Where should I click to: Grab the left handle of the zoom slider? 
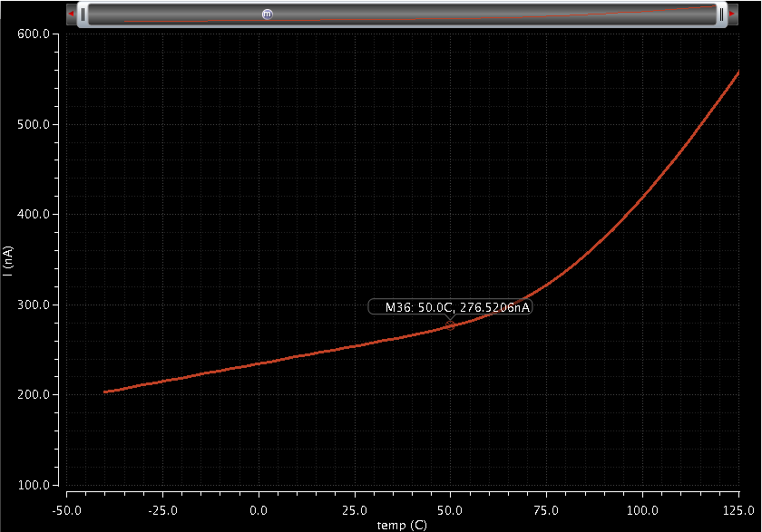tap(83, 15)
